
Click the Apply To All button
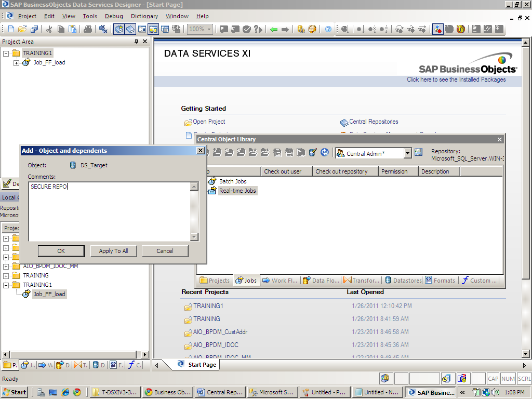point(113,251)
